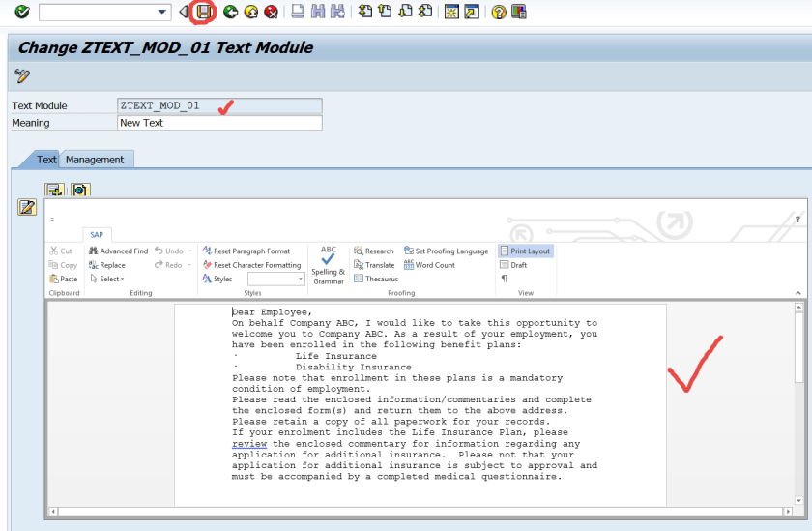
Task: Click Reset Character Formatting
Action: pos(251,265)
